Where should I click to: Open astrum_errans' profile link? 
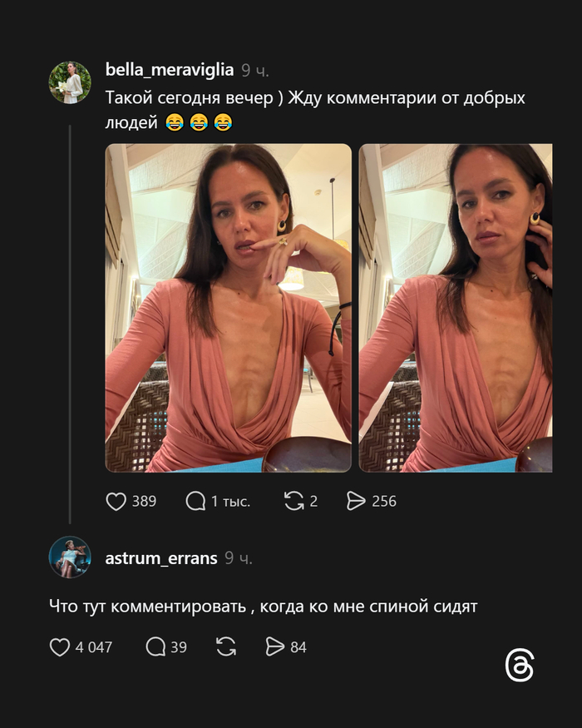click(160, 557)
